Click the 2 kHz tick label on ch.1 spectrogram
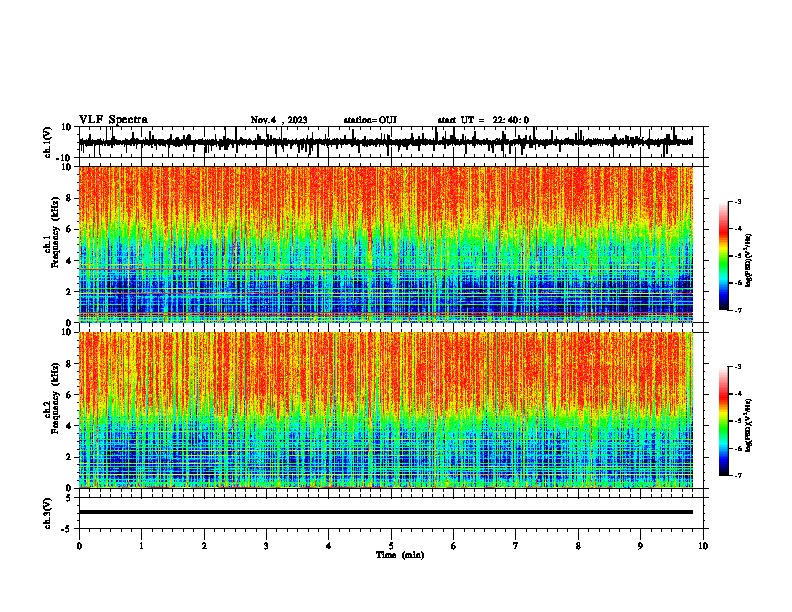The width and height of the screenshot is (792, 612). [70, 292]
